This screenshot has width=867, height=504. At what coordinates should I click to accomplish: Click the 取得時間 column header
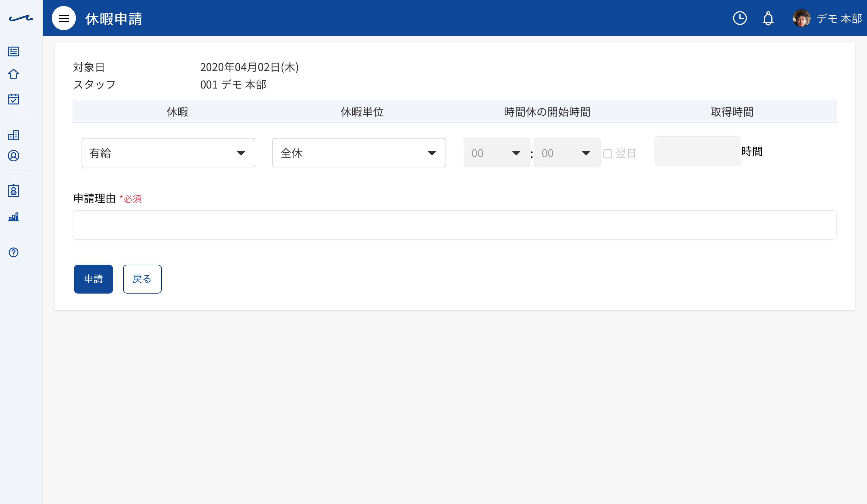click(x=732, y=112)
